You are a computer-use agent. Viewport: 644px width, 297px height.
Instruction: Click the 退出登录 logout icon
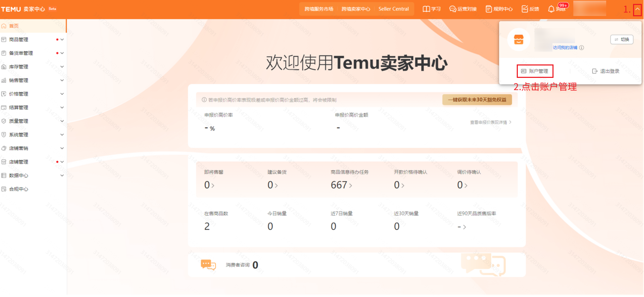click(x=595, y=71)
